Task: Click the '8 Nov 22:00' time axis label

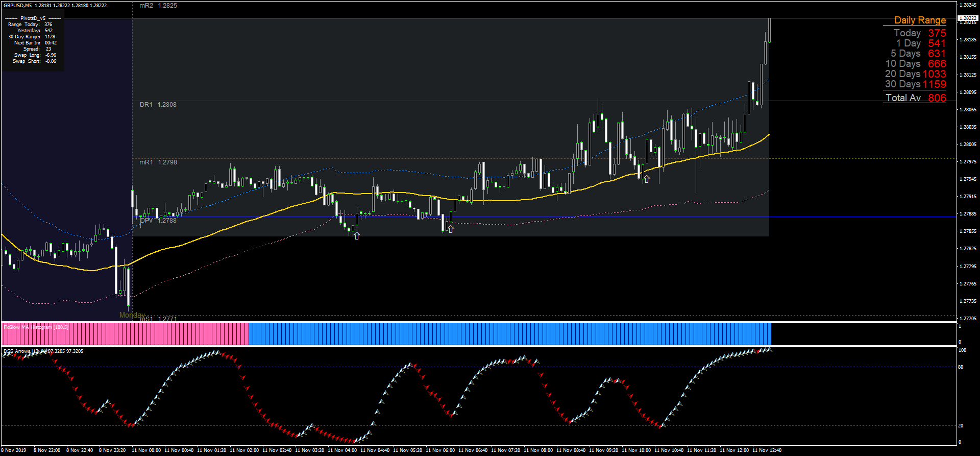Action: [47, 450]
